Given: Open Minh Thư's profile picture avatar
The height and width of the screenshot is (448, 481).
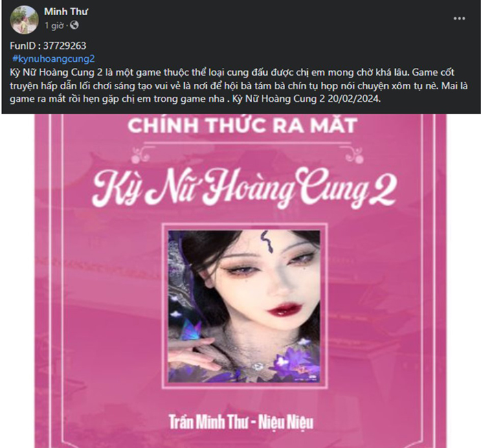Looking at the screenshot, I should point(24,20).
